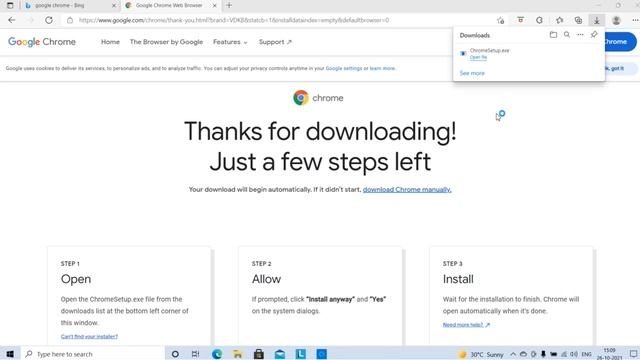Screen dimensions: 640x360
Task: Add this page to favorites star icon
Action: tap(500, 20)
